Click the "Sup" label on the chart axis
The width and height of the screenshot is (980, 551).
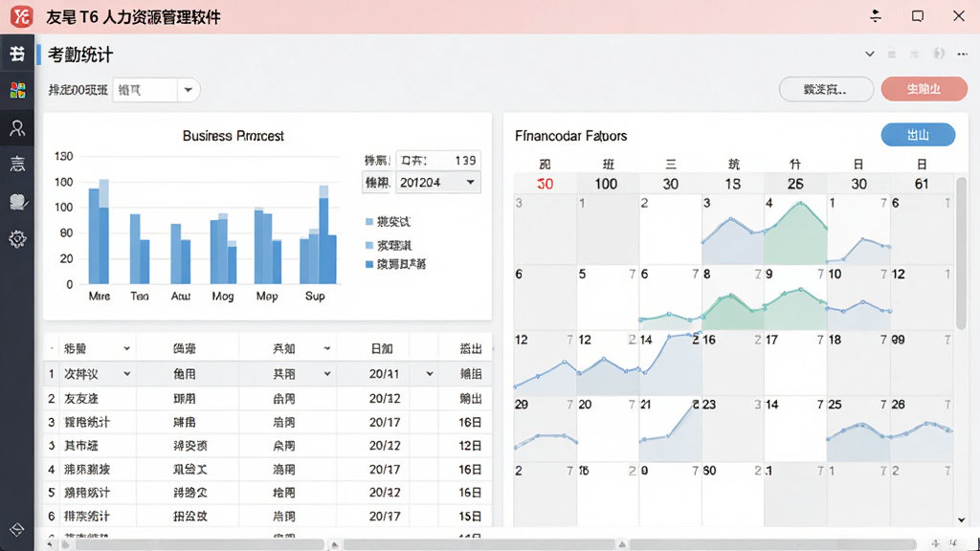point(314,297)
